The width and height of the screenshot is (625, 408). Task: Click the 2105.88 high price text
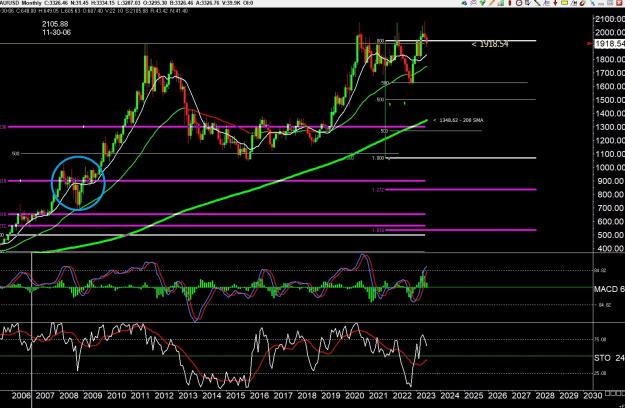[x=55, y=24]
